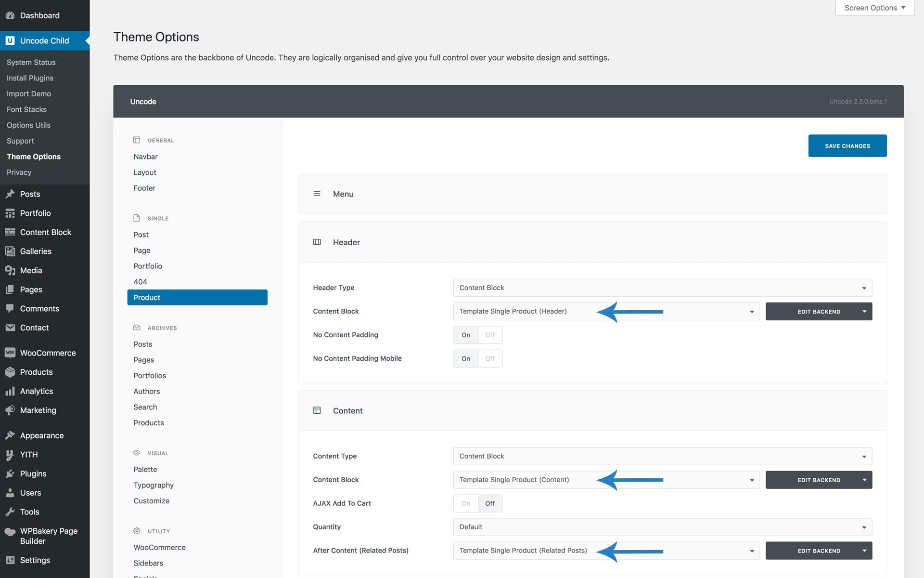Open the Header Type dropdown
924x578 pixels.
(662, 288)
